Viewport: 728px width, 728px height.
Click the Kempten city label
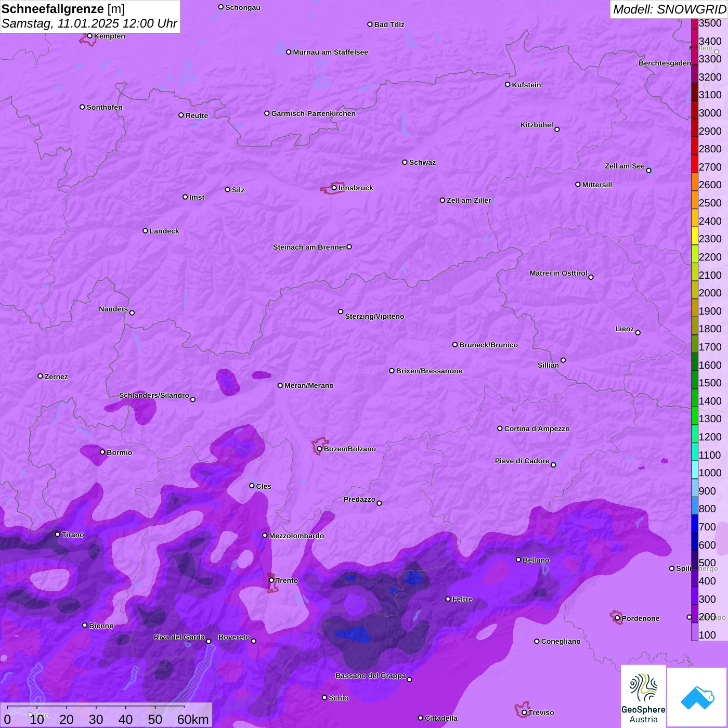point(110,36)
